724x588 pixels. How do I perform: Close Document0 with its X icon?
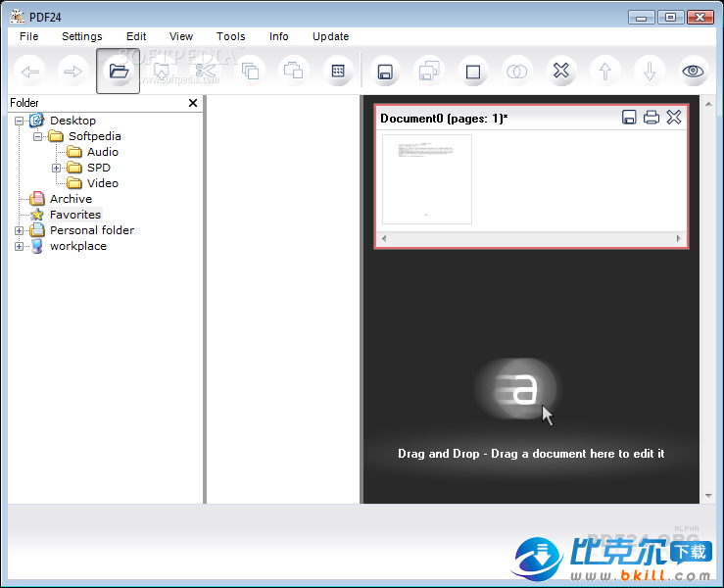pyautogui.click(x=674, y=118)
